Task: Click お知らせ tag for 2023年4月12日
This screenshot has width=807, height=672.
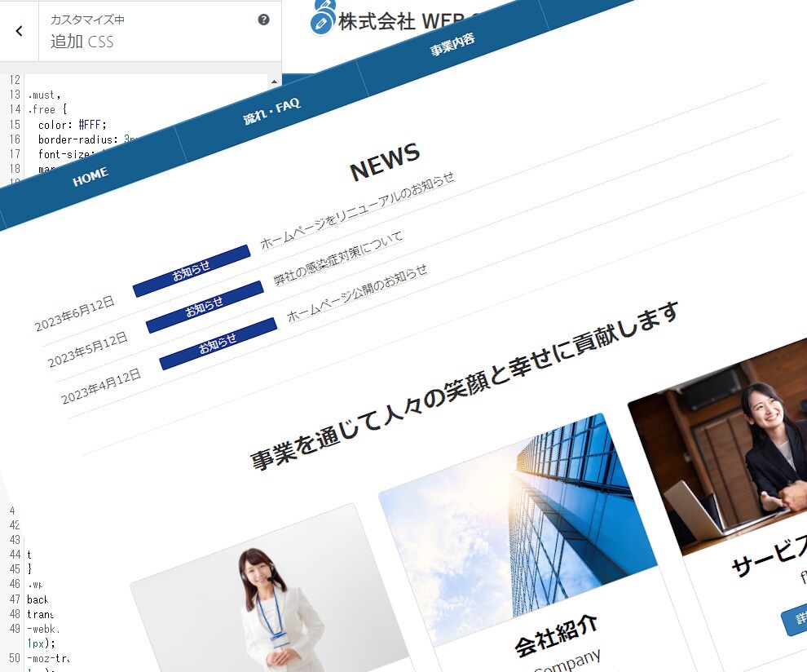Action: pyautogui.click(x=218, y=343)
